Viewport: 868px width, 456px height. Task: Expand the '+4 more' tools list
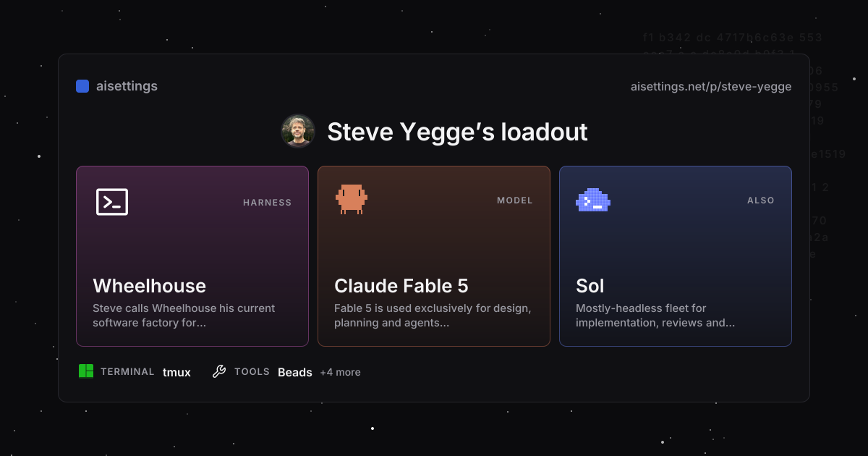pos(340,372)
